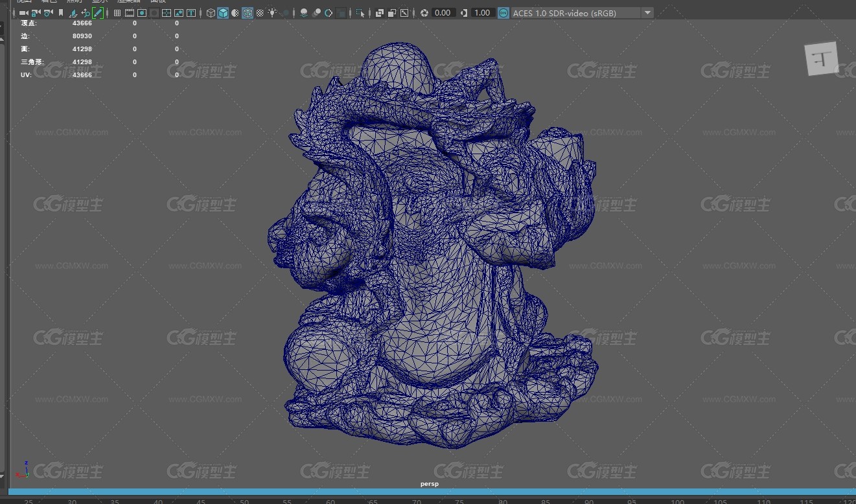Click the X-Ray display icon

(x=380, y=13)
